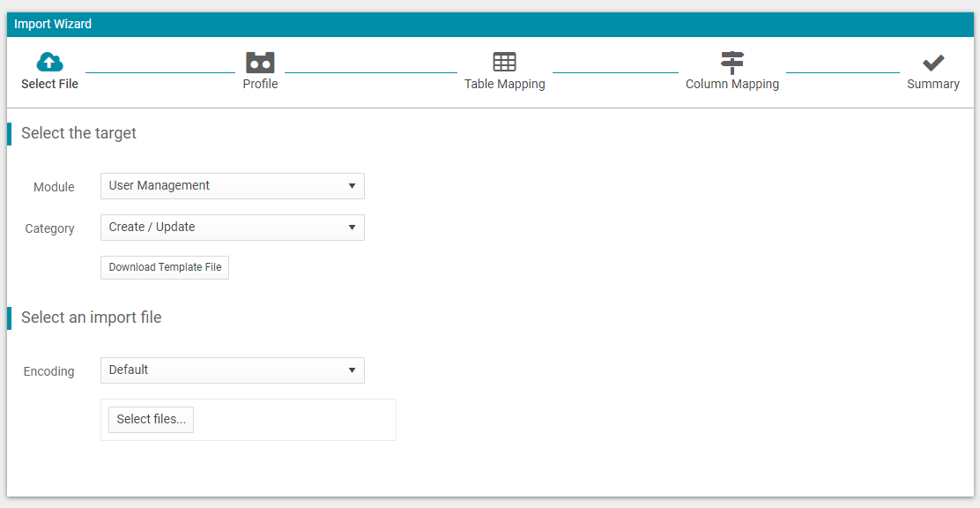
Task: Click the Column Mapping signpost icon
Action: 732,62
